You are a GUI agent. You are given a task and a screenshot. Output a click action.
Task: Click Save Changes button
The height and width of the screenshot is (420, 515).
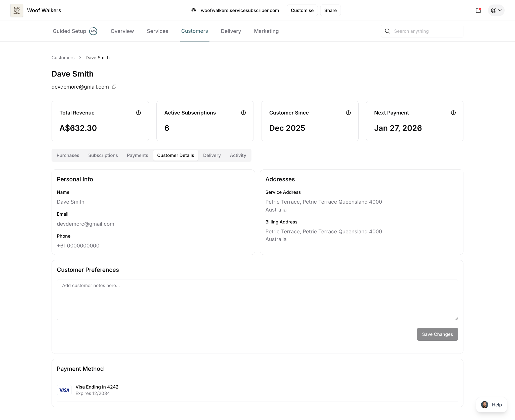[437, 334]
